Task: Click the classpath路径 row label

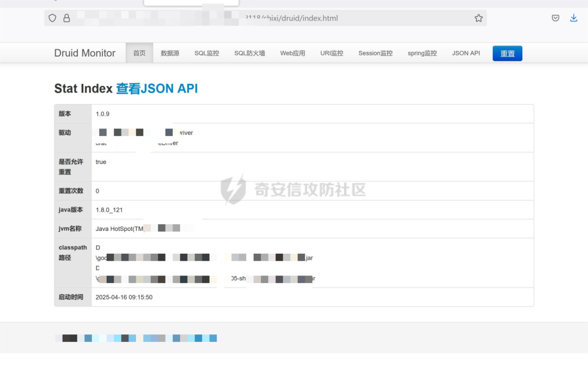Action: [72, 253]
